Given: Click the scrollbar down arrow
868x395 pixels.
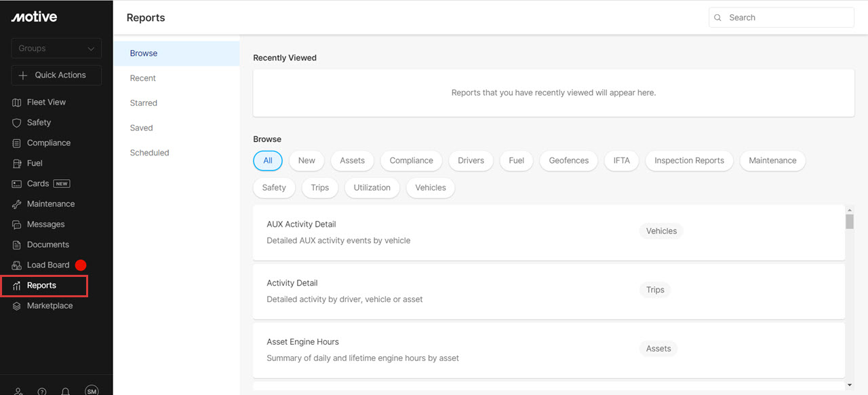Looking at the screenshot, I should coord(850,385).
